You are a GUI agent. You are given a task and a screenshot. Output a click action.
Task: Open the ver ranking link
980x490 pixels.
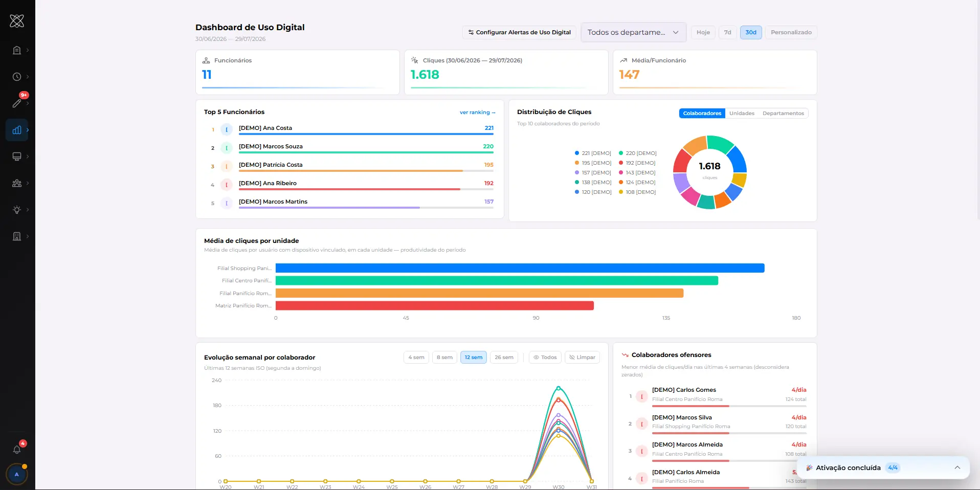[477, 113]
